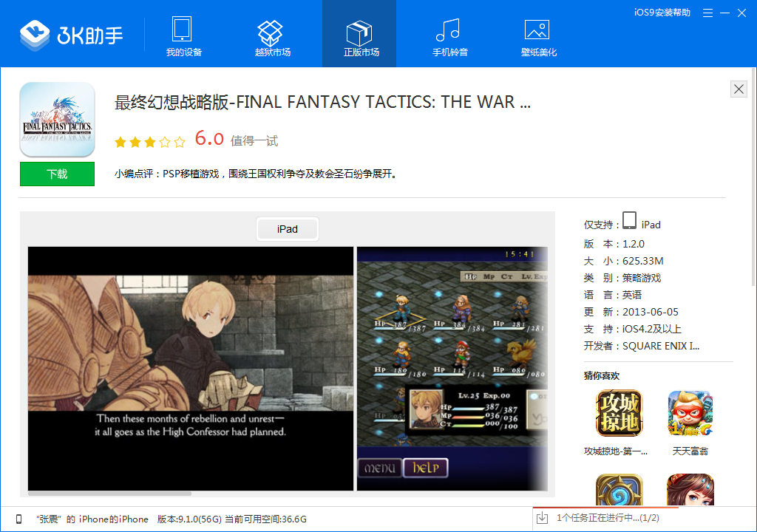Open the 越狱市场 box icon
The height and width of the screenshot is (532, 757).
270,33
